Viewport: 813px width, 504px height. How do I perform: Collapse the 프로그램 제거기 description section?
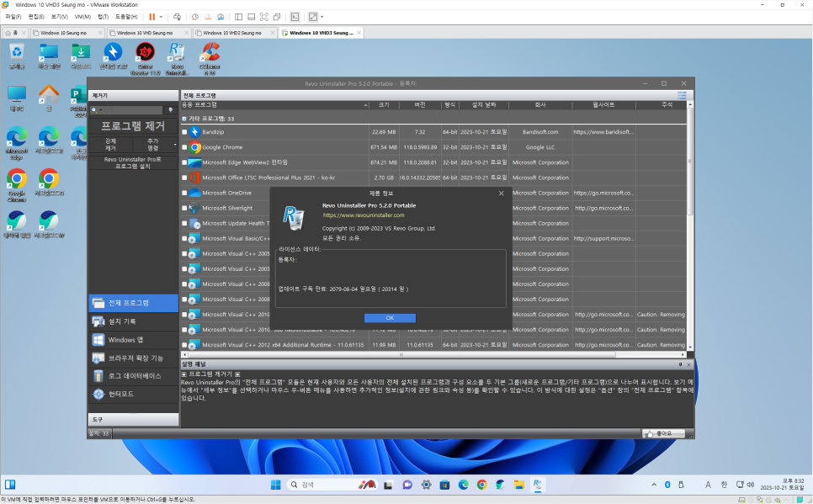[x=184, y=374]
